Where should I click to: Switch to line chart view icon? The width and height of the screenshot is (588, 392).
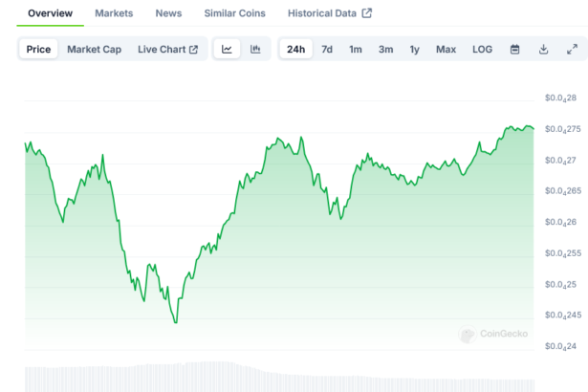pyautogui.click(x=227, y=49)
